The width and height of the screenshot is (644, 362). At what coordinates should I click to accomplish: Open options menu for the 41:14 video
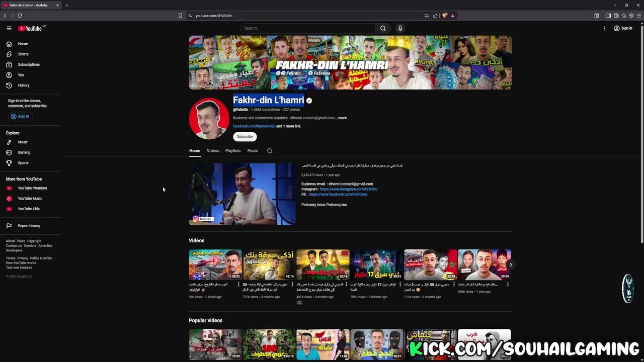tap(292, 285)
